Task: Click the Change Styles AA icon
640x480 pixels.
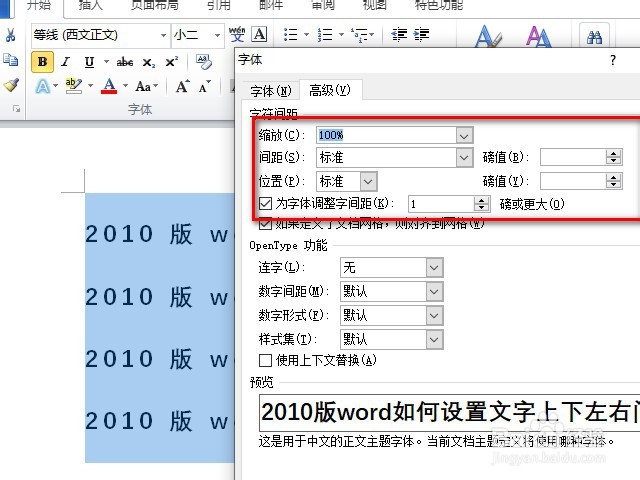Action: coord(538,36)
